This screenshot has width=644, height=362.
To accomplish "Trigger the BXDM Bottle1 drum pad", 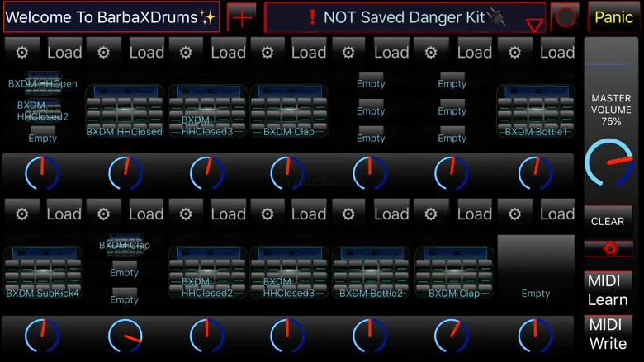I will [x=536, y=111].
